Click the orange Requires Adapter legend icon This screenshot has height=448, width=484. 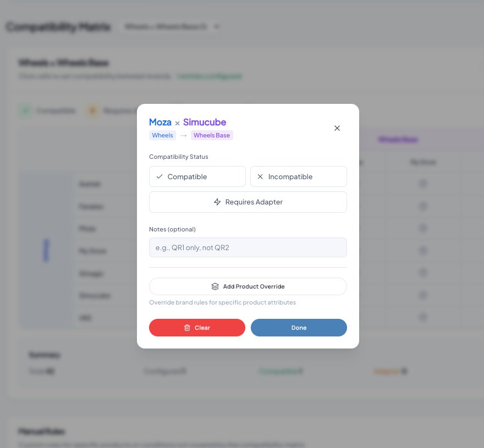[92, 110]
